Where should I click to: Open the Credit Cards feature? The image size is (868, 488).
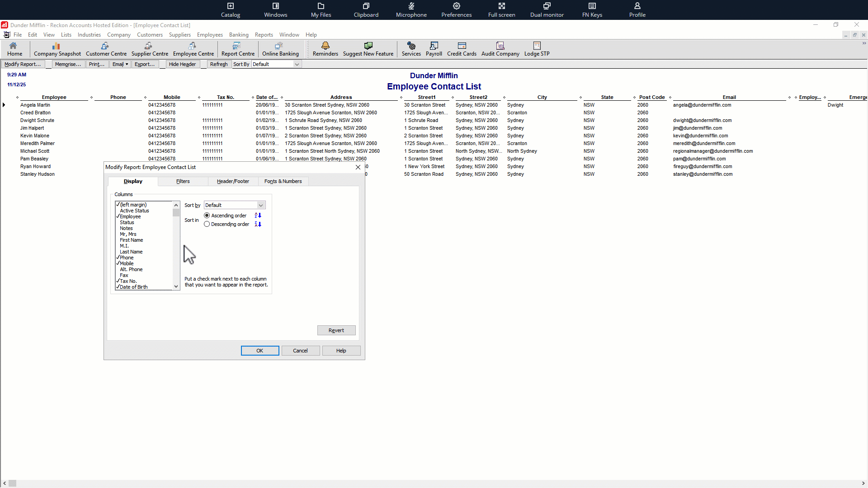click(x=461, y=49)
